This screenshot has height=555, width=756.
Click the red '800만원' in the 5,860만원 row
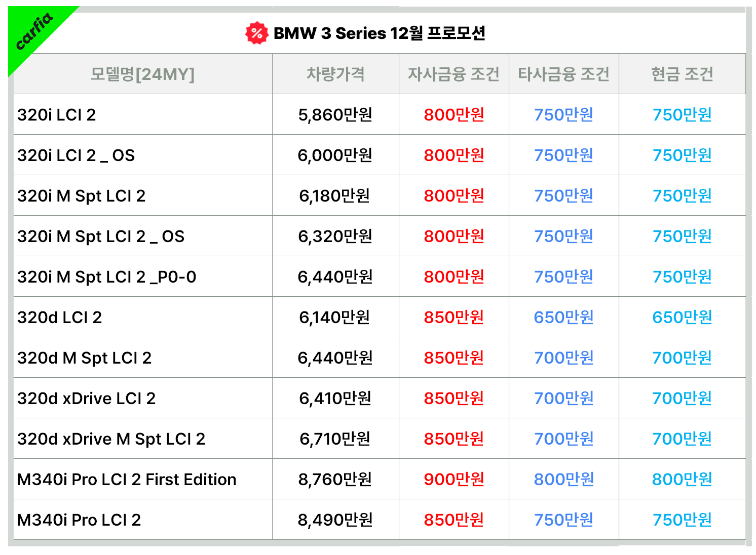(x=454, y=115)
